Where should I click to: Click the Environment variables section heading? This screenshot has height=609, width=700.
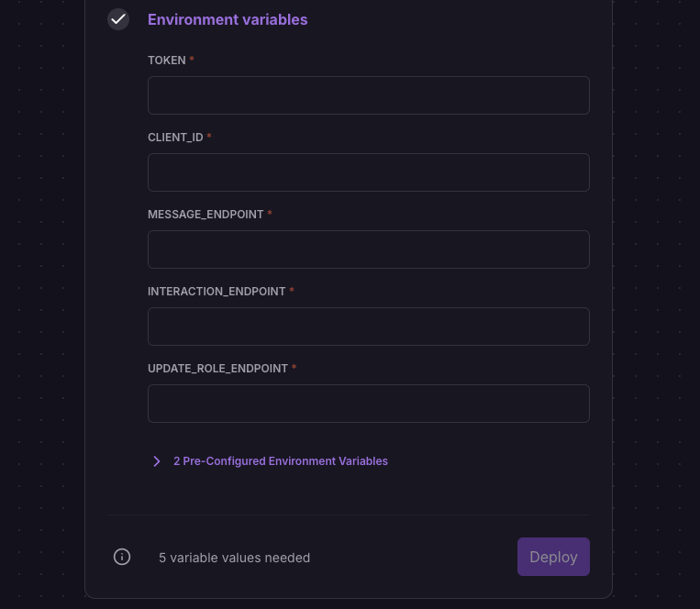click(x=228, y=19)
